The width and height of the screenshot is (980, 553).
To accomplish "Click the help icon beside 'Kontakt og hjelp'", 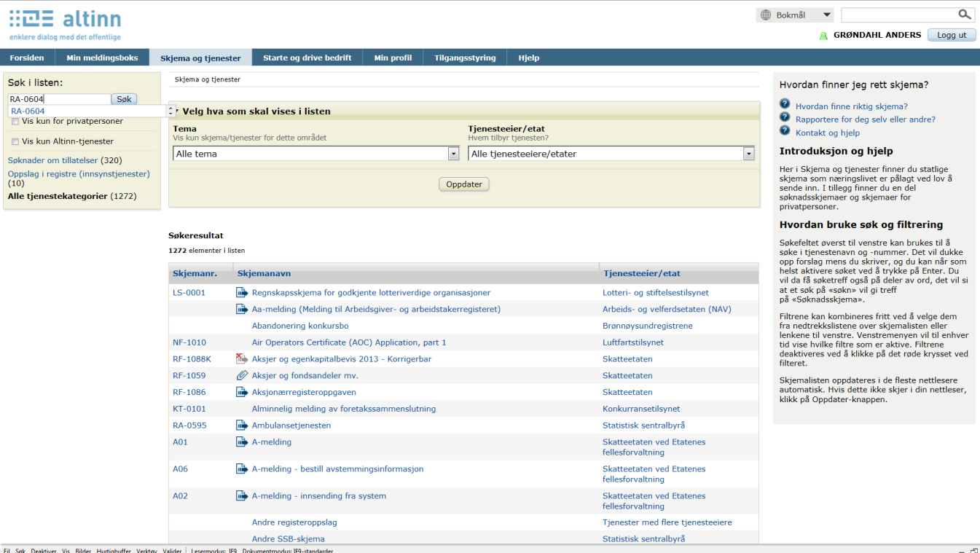I will [785, 130].
